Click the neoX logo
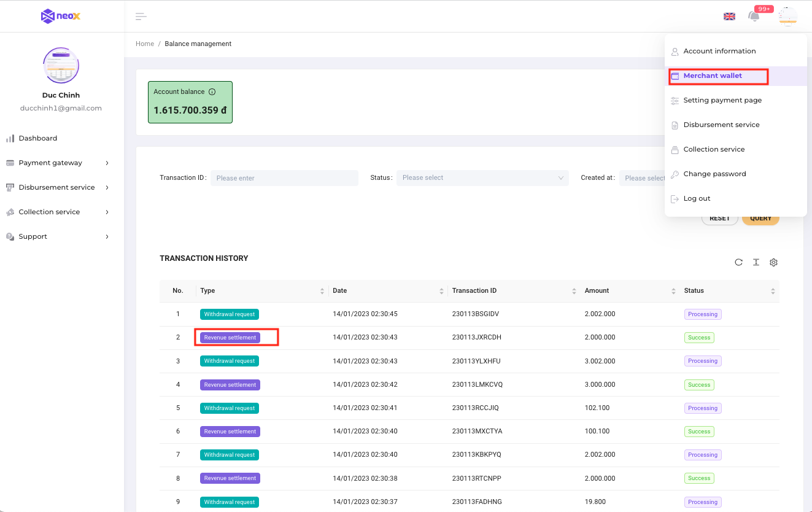 click(x=61, y=16)
